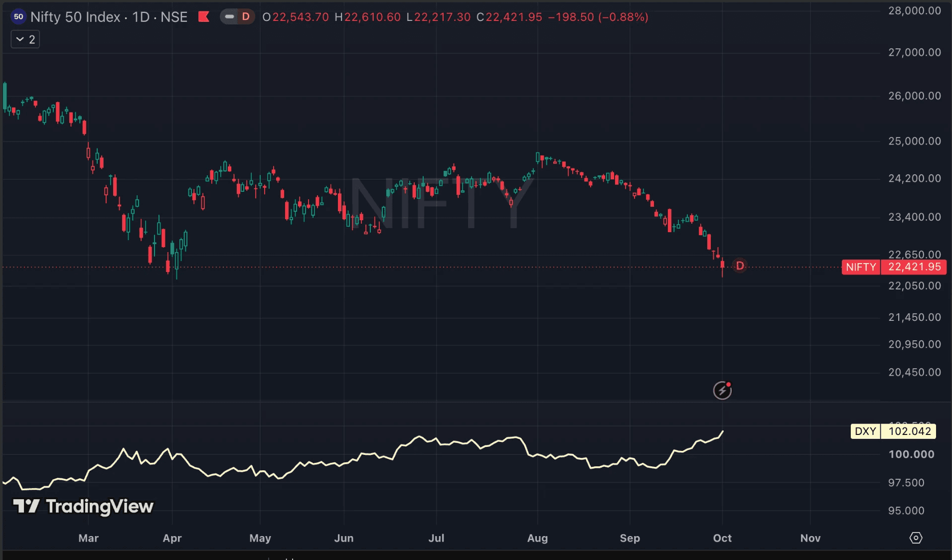Open the lightning bolt go-to-realtime icon
Image resolution: width=952 pixels, height=560 pixels.
[722, 390]
